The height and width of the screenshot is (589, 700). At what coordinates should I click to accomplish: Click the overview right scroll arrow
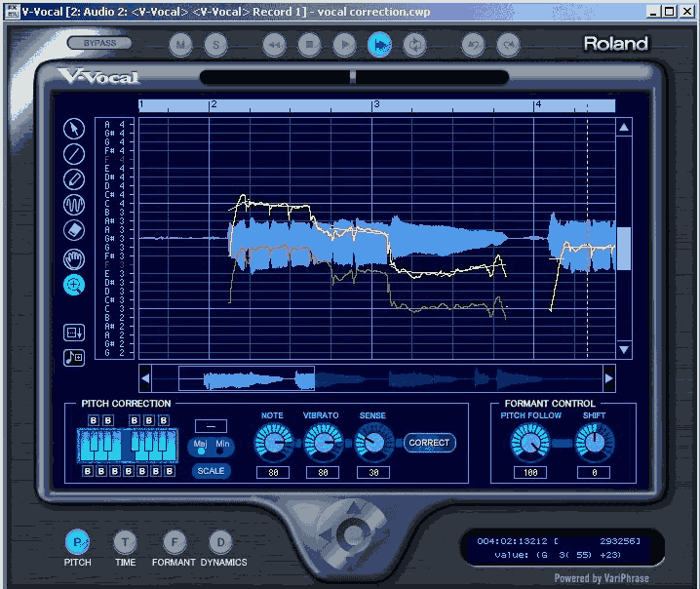[609, 378]
